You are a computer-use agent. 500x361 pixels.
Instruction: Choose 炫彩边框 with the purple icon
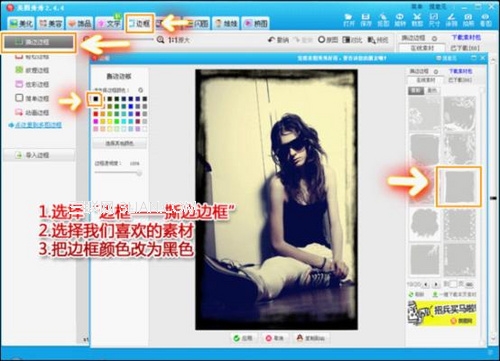pos(32,84)
